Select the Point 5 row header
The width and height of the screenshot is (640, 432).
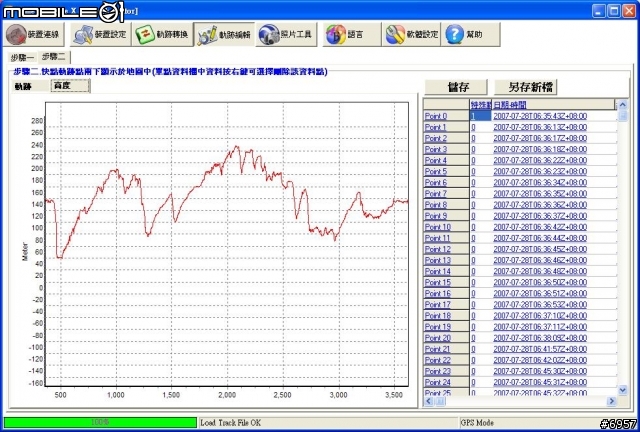446,171
